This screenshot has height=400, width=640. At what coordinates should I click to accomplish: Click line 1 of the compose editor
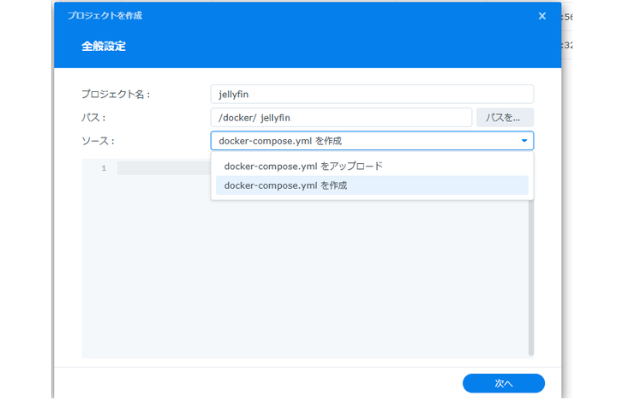point(163,168)
